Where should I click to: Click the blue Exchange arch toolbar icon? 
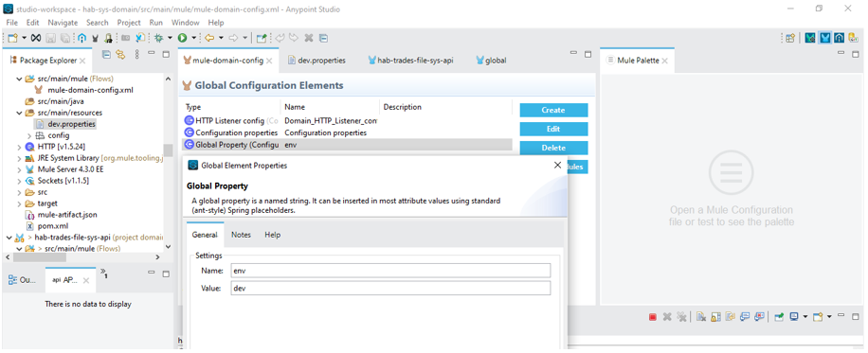[81, 38]
